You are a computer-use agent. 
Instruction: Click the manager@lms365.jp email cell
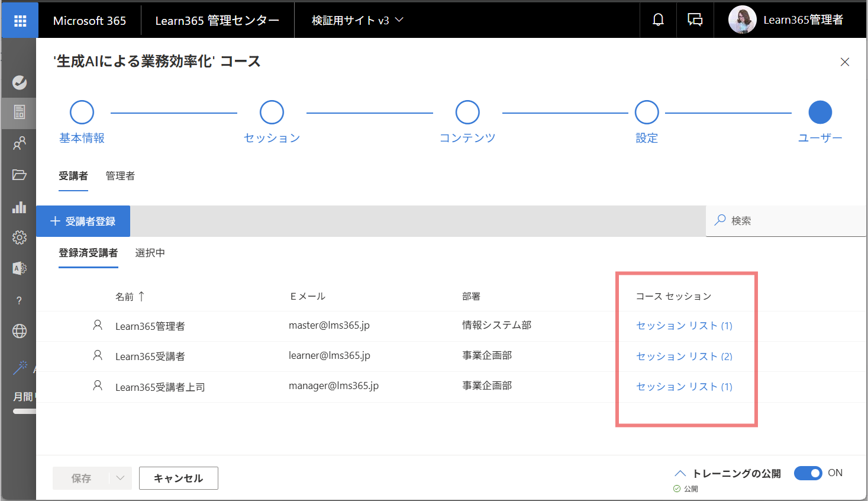[x=334, y=386]
